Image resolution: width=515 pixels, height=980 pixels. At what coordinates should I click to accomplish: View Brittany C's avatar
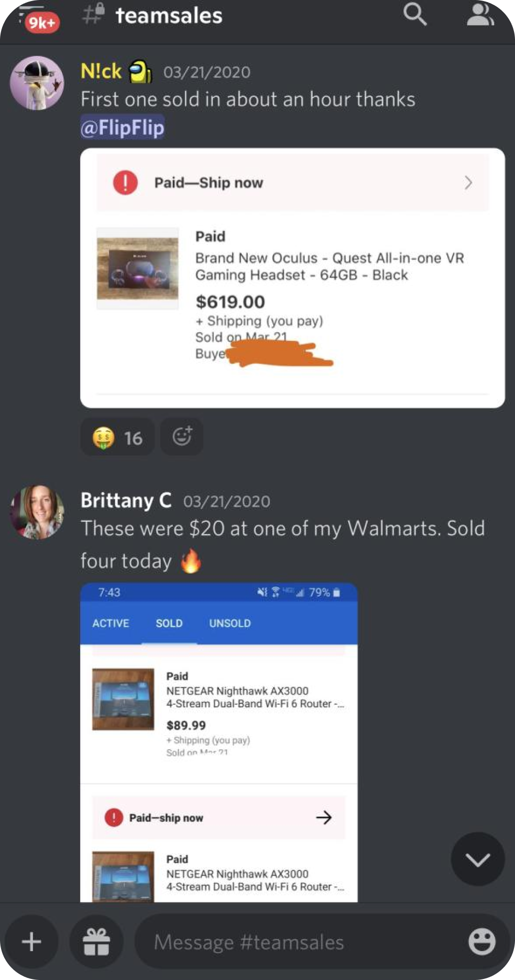37,511
